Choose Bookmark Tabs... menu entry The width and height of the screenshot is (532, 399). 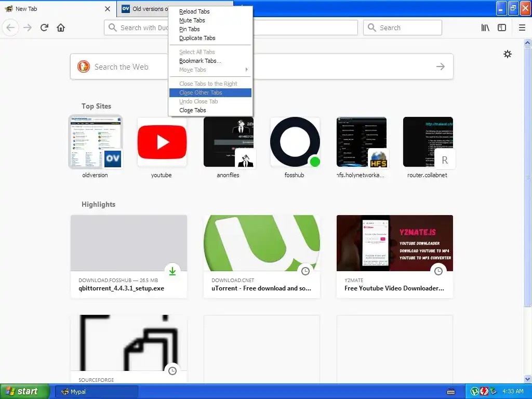coord(210,61)
